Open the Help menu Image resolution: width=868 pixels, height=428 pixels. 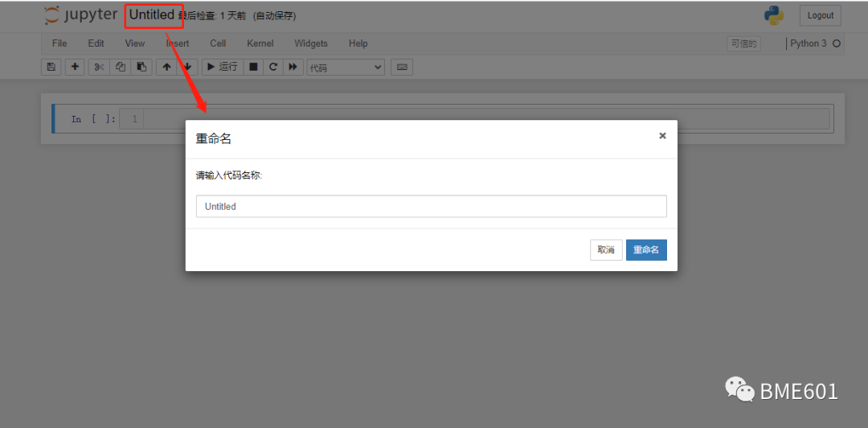tap(358, 43)
